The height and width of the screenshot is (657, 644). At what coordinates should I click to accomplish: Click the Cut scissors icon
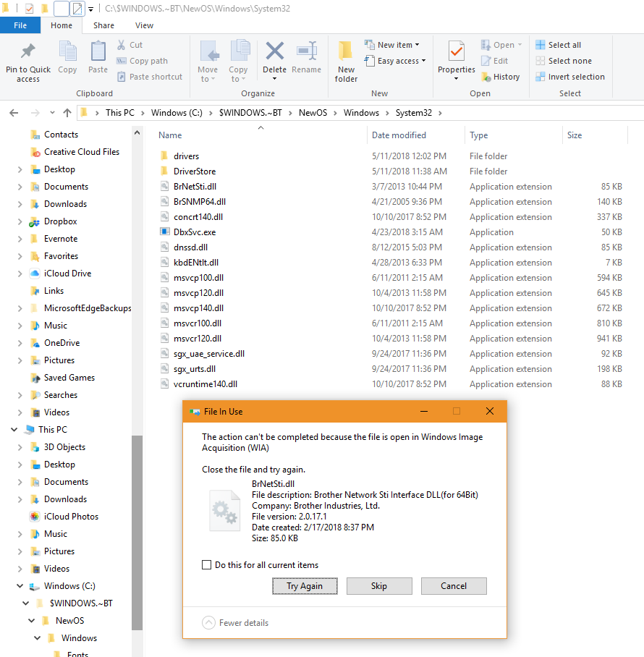click(x=121, y=45)
